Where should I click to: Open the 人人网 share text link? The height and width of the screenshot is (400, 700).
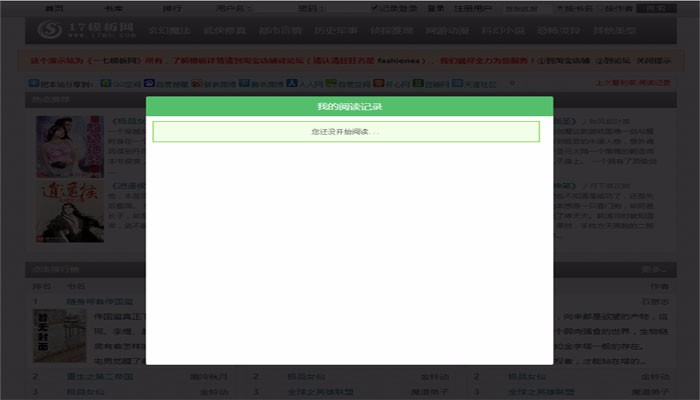(310, 84)
